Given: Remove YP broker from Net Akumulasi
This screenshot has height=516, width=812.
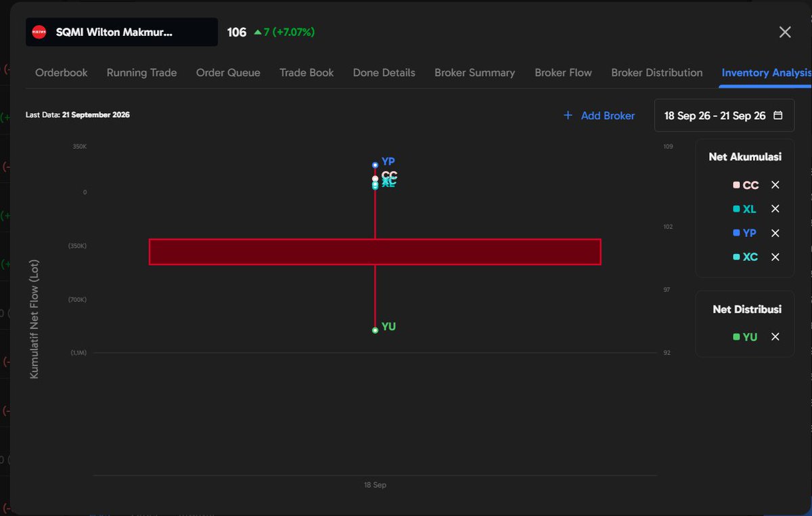Looking at the screenshot, I should tap(775, 233).
